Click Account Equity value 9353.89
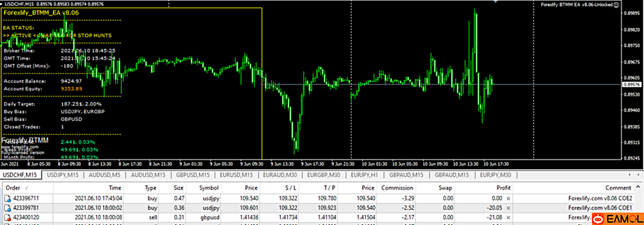 point(72,88)
